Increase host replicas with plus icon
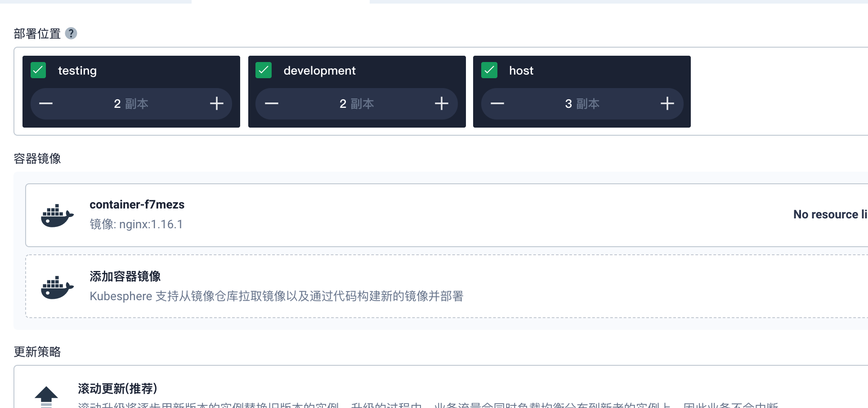 coord(667,103)
